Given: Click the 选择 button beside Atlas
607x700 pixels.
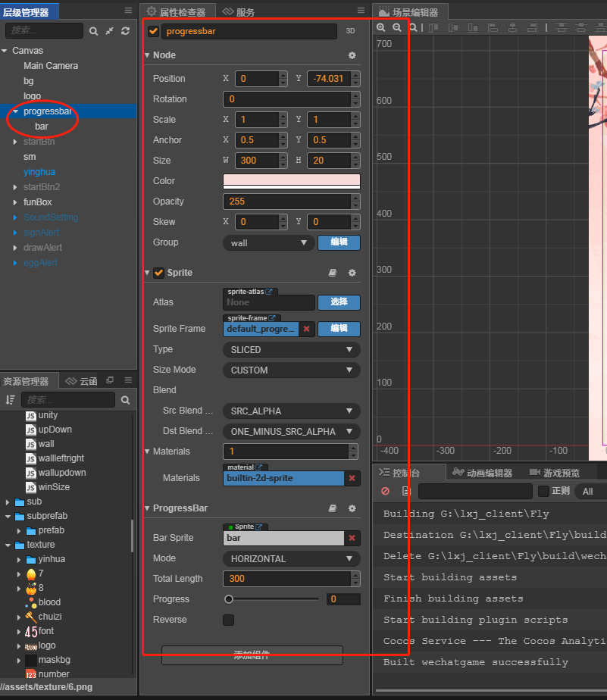Looking at the screenshot, I should (x=338, y=302).
